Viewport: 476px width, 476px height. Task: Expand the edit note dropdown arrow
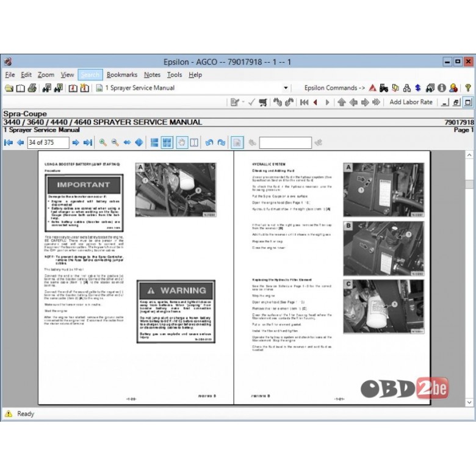pyautogui.click(x=243, y=103)
